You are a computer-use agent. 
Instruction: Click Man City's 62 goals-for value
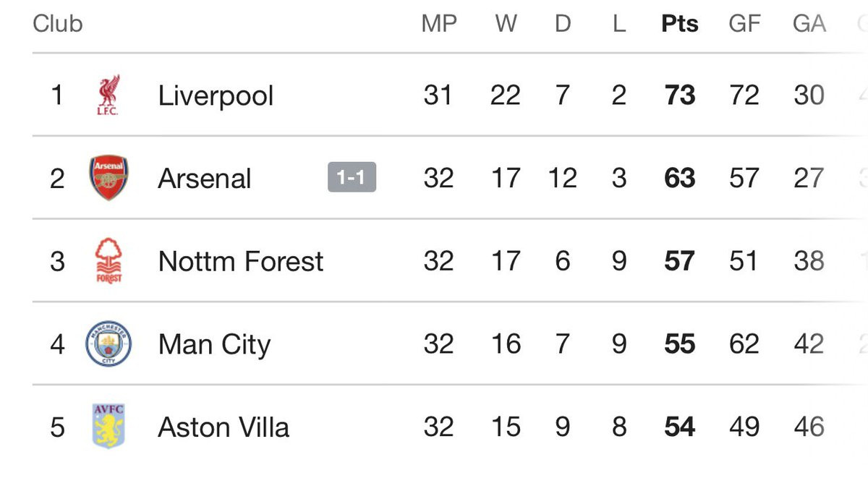[744, 344]
